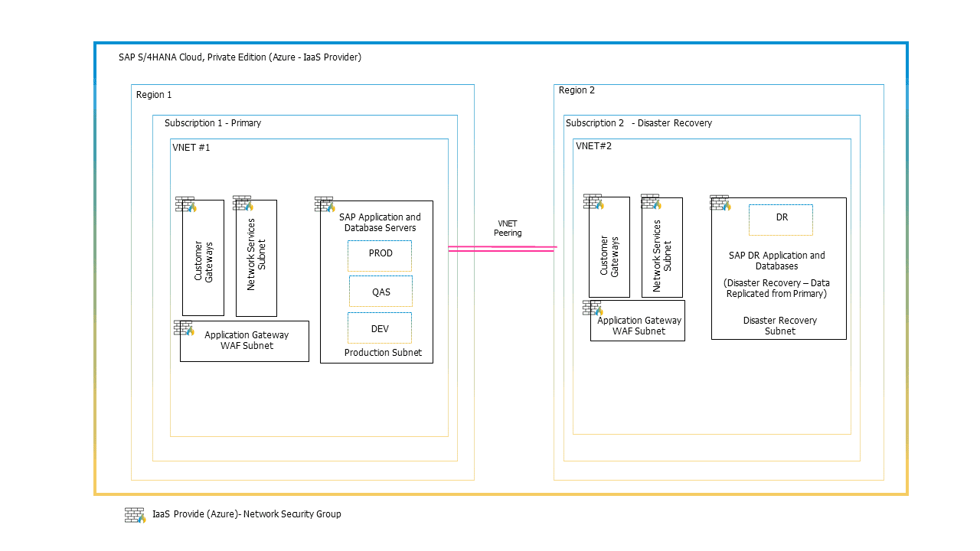Click the Subscription 2 - Disaster Recovery label
The image size is (980, 551).
tap(639, 122)
